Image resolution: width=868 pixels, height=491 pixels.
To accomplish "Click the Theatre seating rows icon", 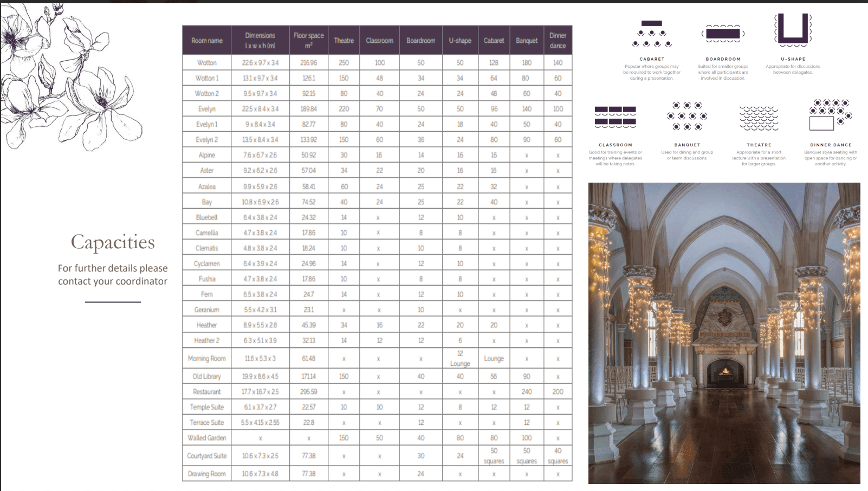I will (x=759, y=118).
